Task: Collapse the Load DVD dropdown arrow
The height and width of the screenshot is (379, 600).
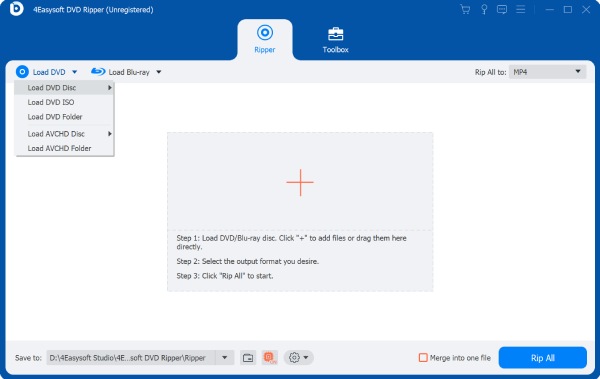Action: (x=75, y=72)
